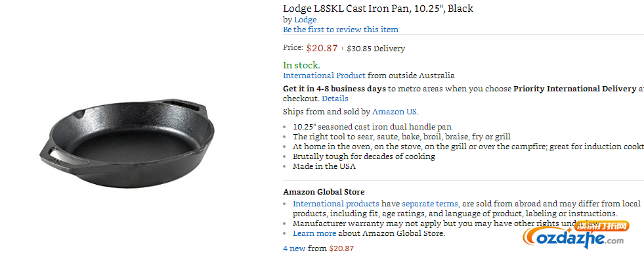
Task: Click 'Be the first to review this item'
Action: click(341, 30)
